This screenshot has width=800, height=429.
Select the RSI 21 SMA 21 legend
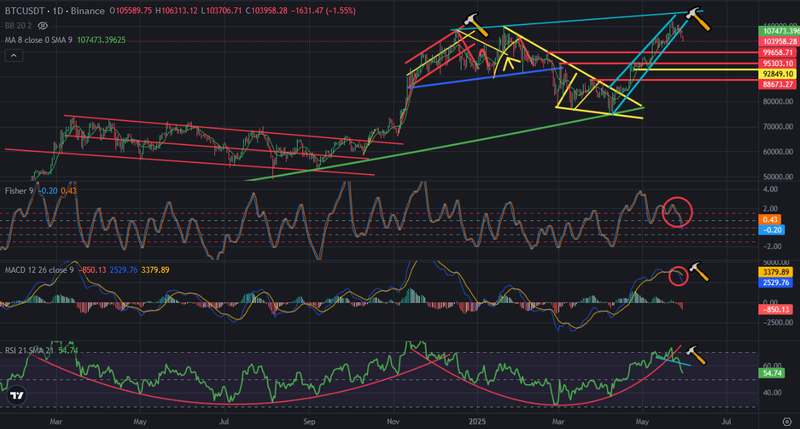click(30, 350)
